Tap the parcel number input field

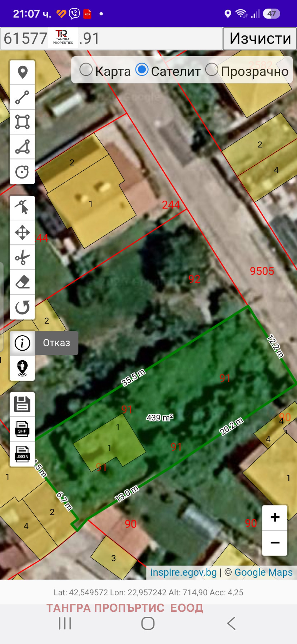111,38
